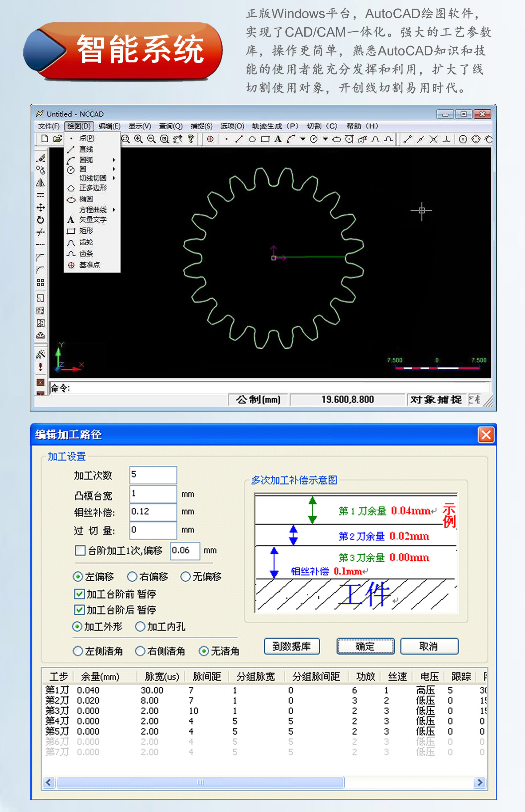Select the 右偏移 radio button

click(132, 576)
